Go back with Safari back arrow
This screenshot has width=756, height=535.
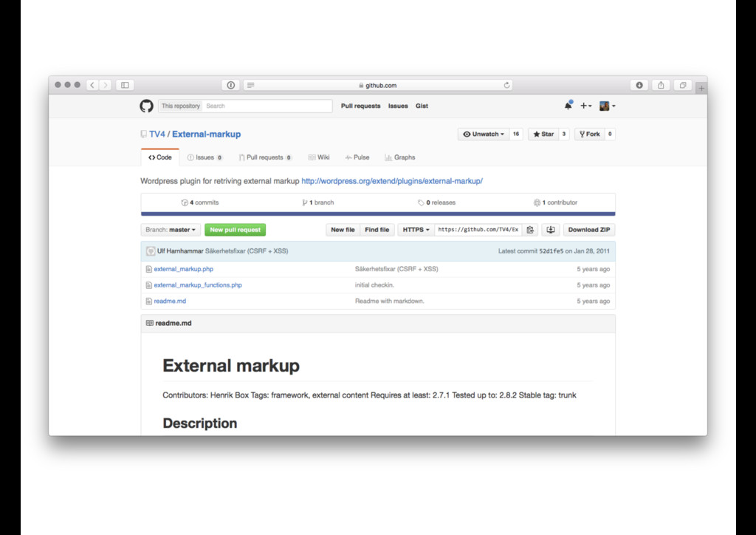(x=92, y=85)
